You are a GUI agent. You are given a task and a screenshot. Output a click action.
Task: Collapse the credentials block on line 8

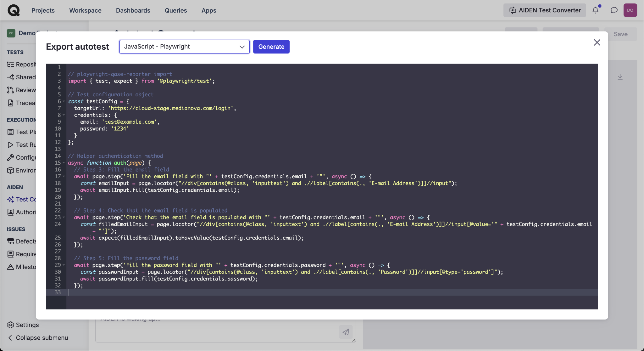64,115
